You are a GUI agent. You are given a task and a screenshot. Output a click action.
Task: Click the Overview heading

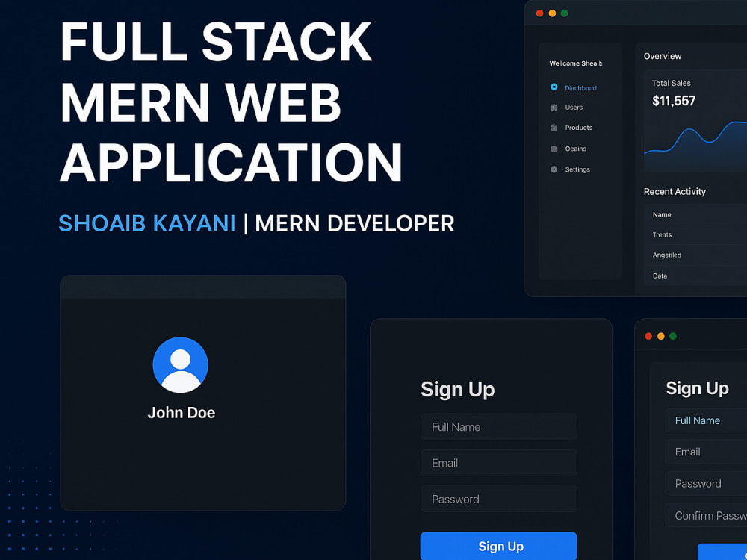[x=662, y=56]
